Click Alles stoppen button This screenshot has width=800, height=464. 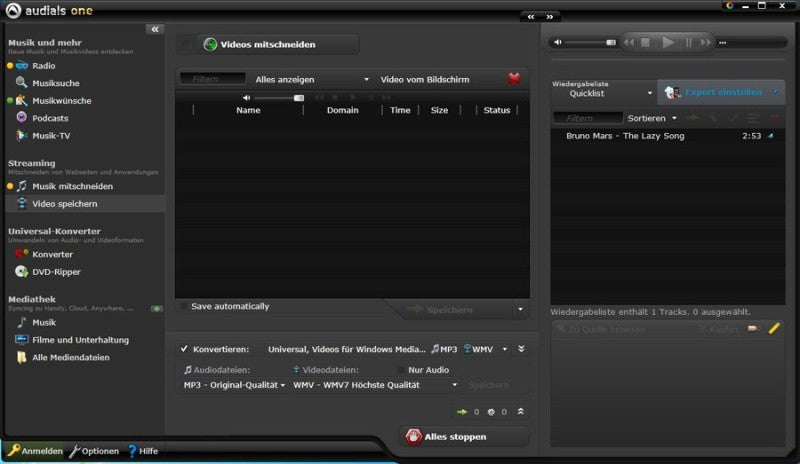tap(464, 436)
